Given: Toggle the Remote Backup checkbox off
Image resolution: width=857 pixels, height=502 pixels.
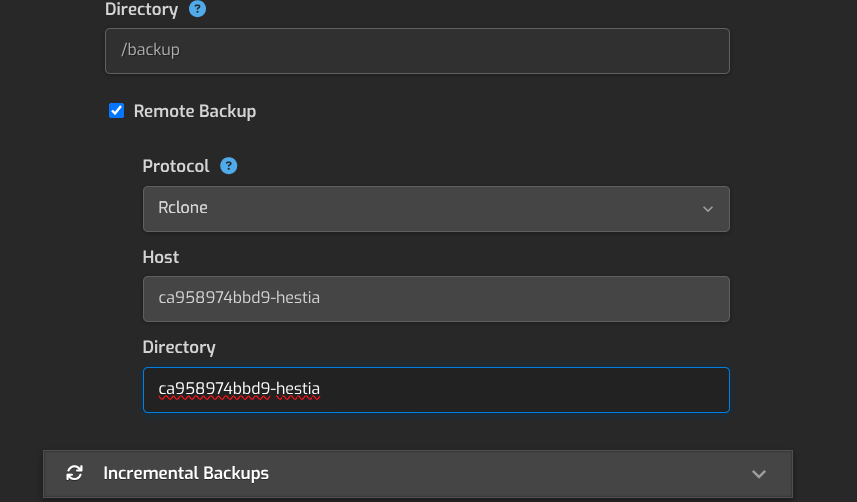Looking at the screenshot, I should (x=116, y=110).
